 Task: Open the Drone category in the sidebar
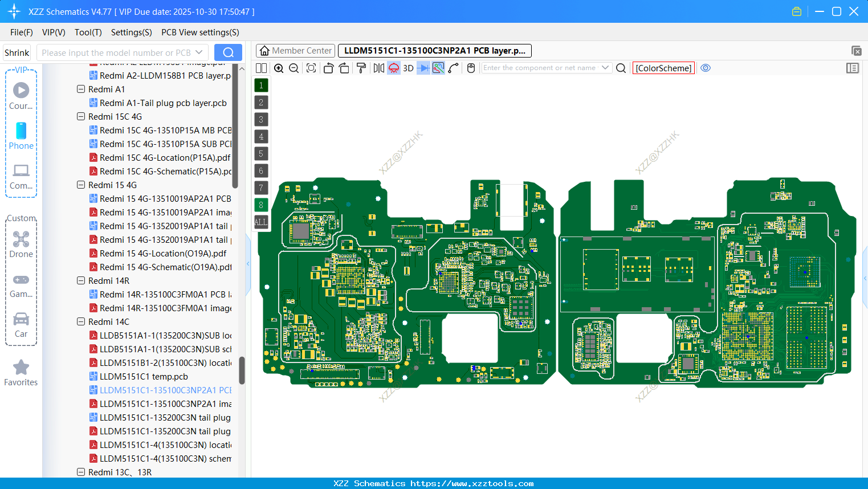tap(21, 243)
